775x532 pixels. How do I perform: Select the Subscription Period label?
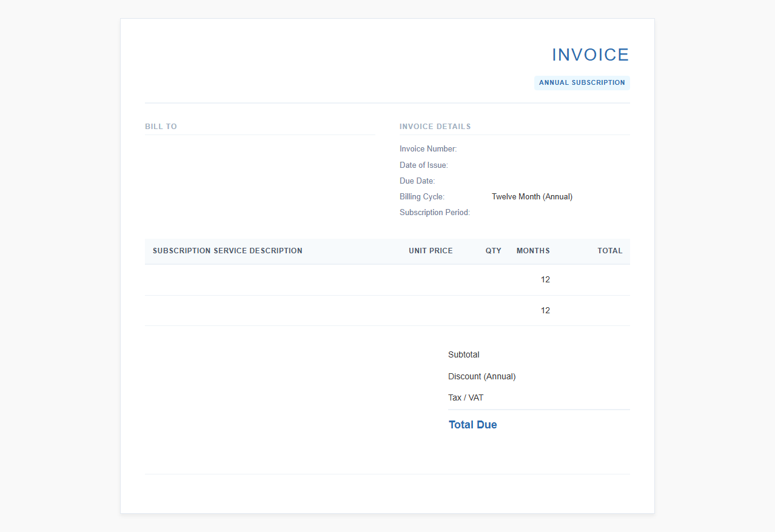tap(435, 212)
